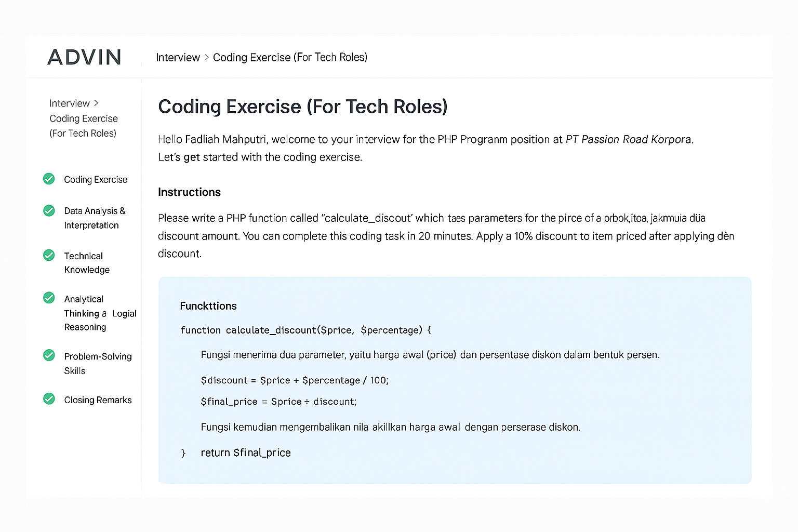Click checkmark beside Analytical Thinking step

coord(49,298)
